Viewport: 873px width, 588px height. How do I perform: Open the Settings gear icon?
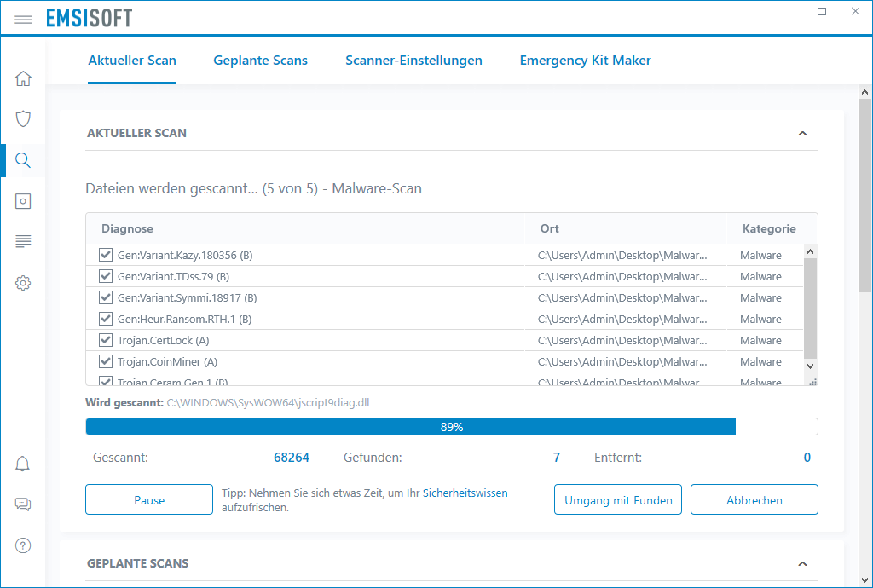tap(23, 283)
